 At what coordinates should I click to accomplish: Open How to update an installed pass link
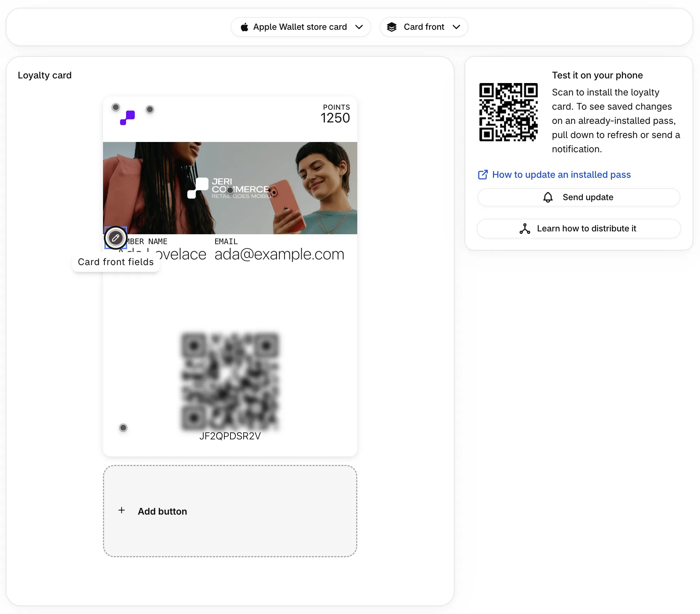tap(561, 175)
